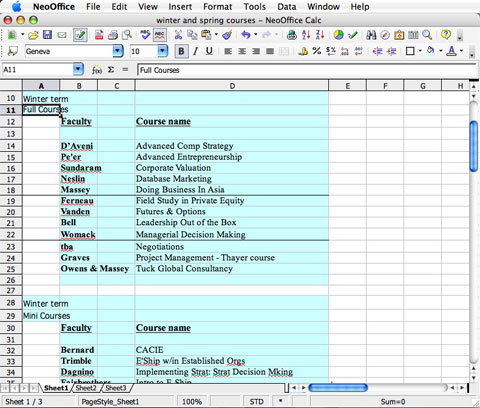Viewport: 480px width, 408px height.
Task: Run the spellcheck (ABC checkmark)
Action: pyautogui.click(x=145, y=35)
